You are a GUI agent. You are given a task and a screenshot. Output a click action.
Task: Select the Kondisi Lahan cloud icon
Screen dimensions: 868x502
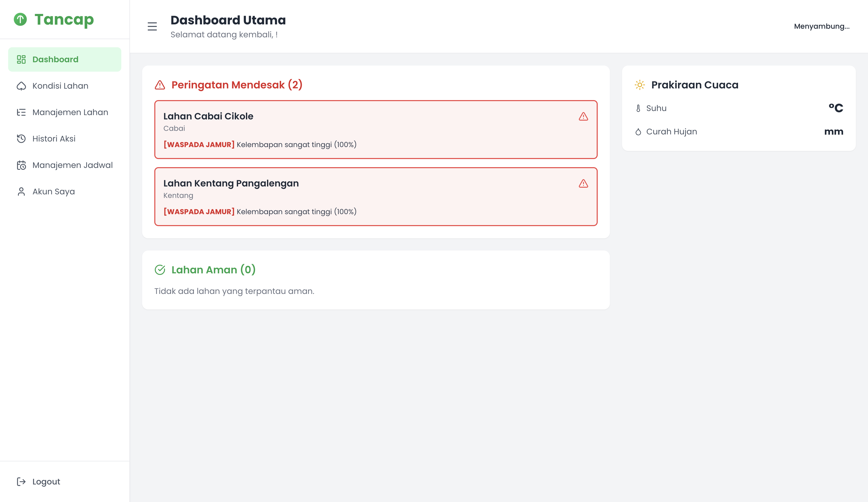pyautogui.click(x=21, y=86)
